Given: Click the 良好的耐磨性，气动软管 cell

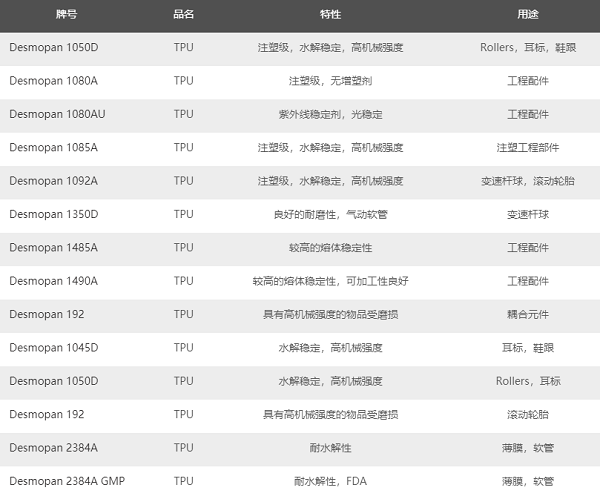Looking at the screenshot, I should click(330, 214).
